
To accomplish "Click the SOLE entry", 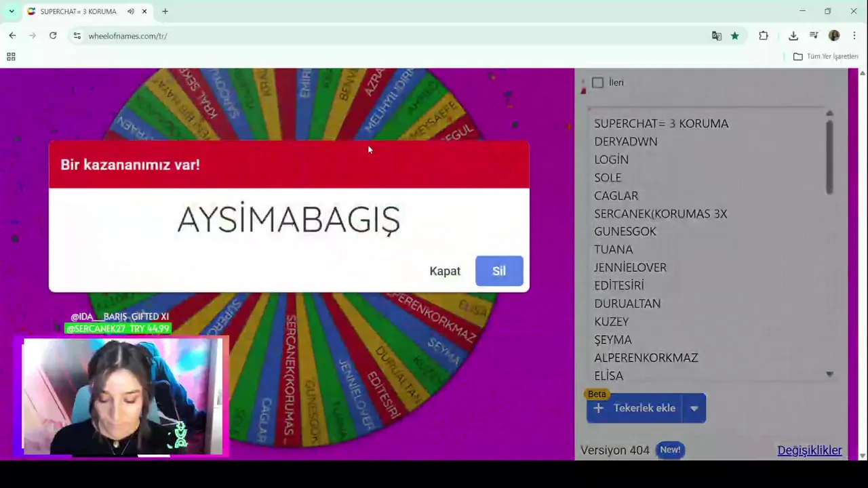I will [x=608, y=178].
